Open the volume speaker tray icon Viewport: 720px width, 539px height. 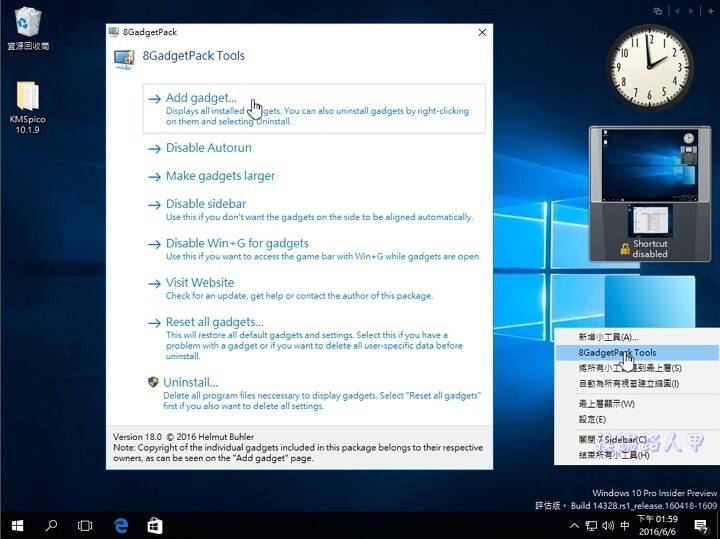608,526
